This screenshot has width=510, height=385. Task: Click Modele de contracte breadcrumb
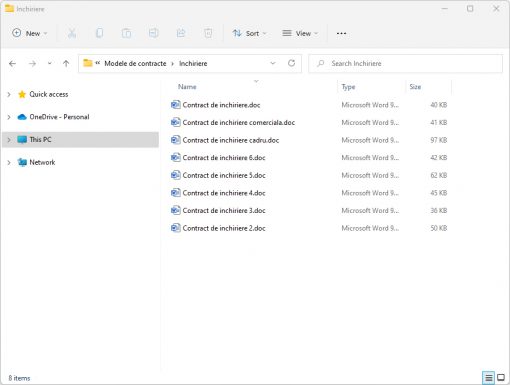click(135, 63)
